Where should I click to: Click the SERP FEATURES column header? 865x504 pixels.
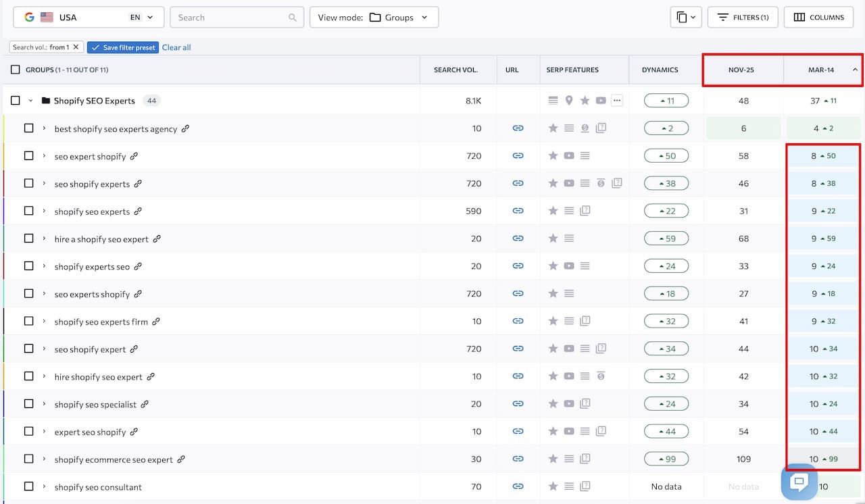click(x=572, y=70)
